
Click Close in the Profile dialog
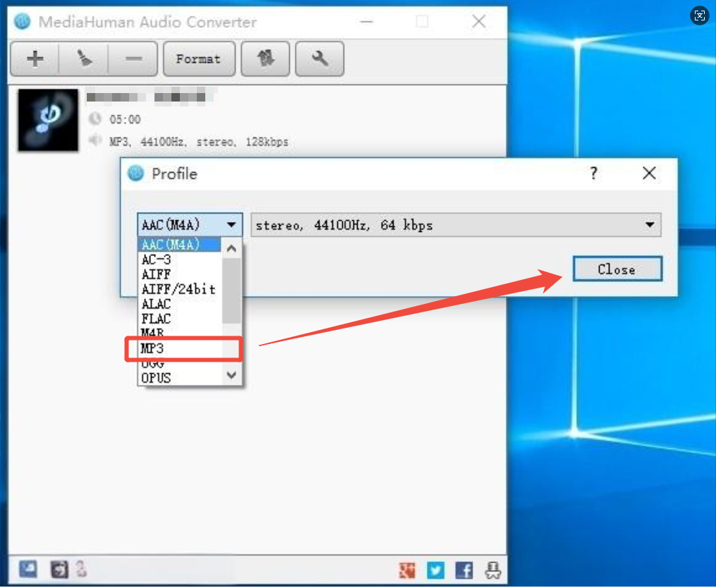tap(617, 269)
